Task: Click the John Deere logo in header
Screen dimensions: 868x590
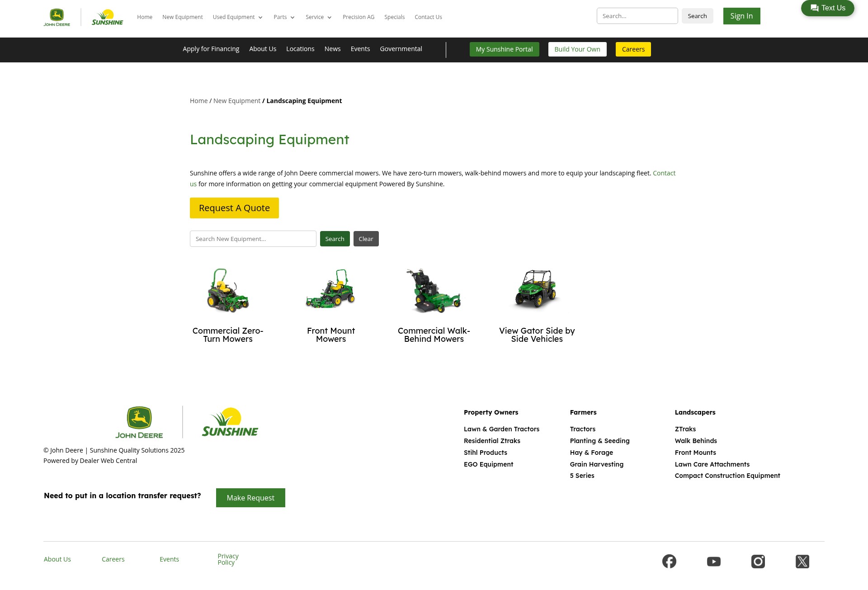Action: coord(57,17)
